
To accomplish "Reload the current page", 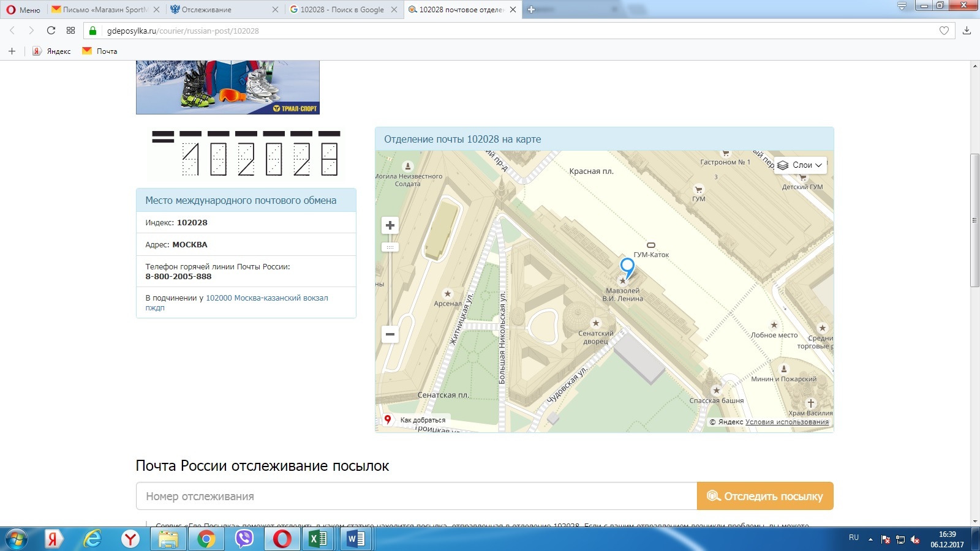I will click(x=51, y=31).
